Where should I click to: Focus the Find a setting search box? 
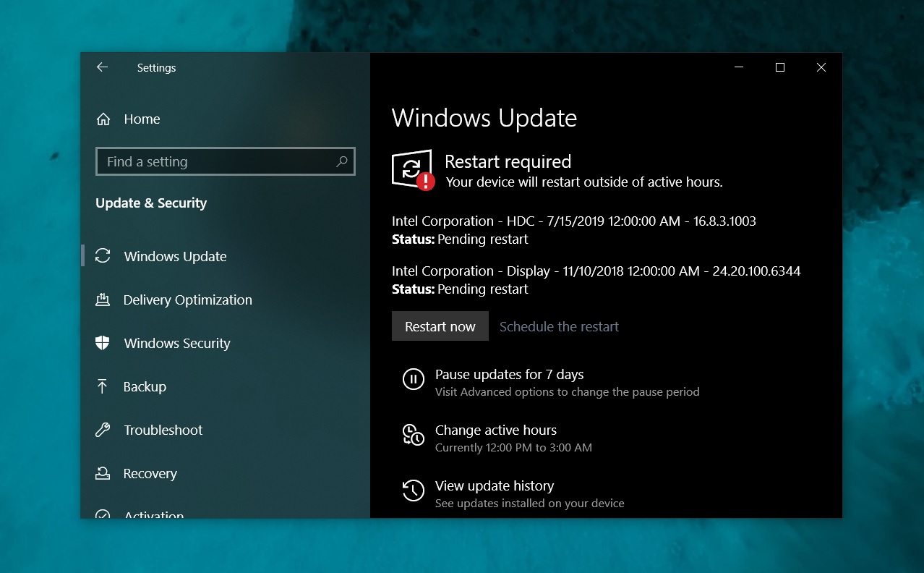click(x=225, y=161)
